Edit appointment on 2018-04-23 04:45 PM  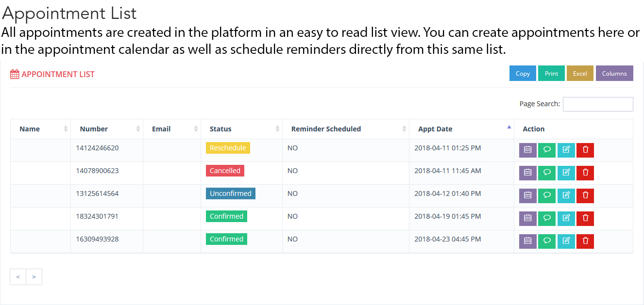pyautogui.click(x=566, y=241)
